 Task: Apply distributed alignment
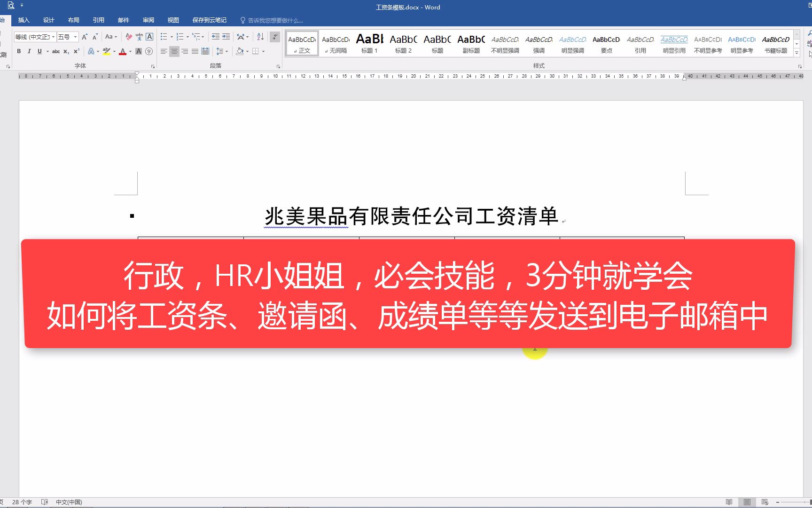[x=205, y=51]
